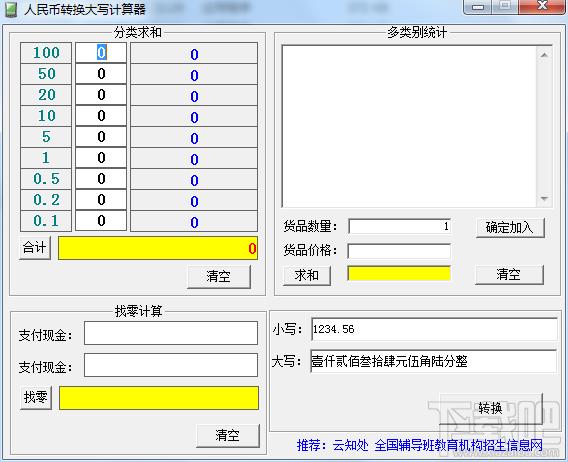
Task: Focus the quantity field for 10 denomination
Action: 101,116
